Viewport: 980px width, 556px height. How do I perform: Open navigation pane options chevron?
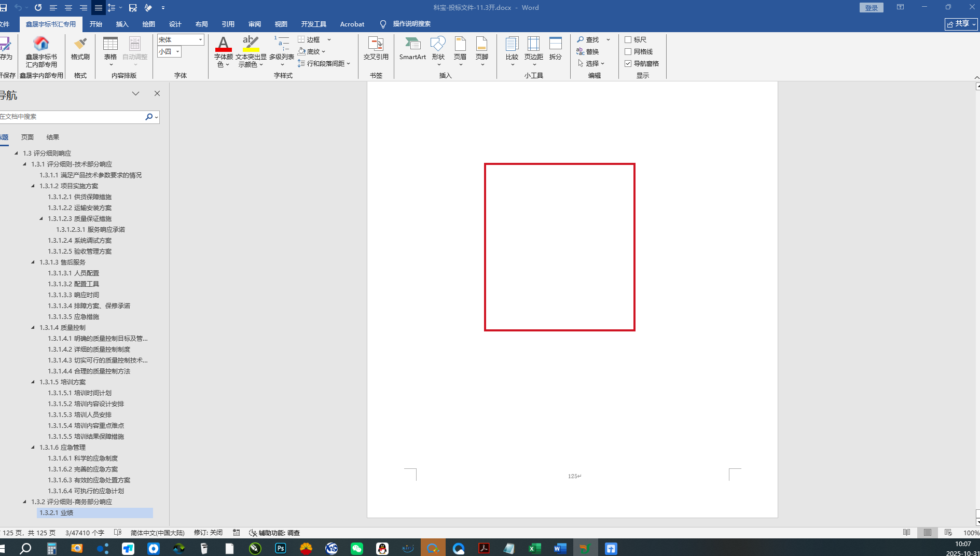pos(135,93)
